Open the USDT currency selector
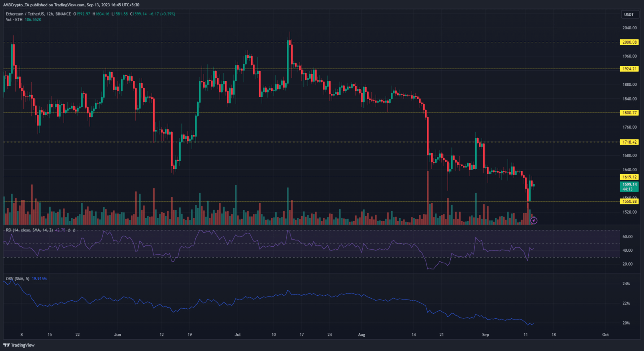The width and height of the screenshot is (644, 351). click(x=628, y=15)
